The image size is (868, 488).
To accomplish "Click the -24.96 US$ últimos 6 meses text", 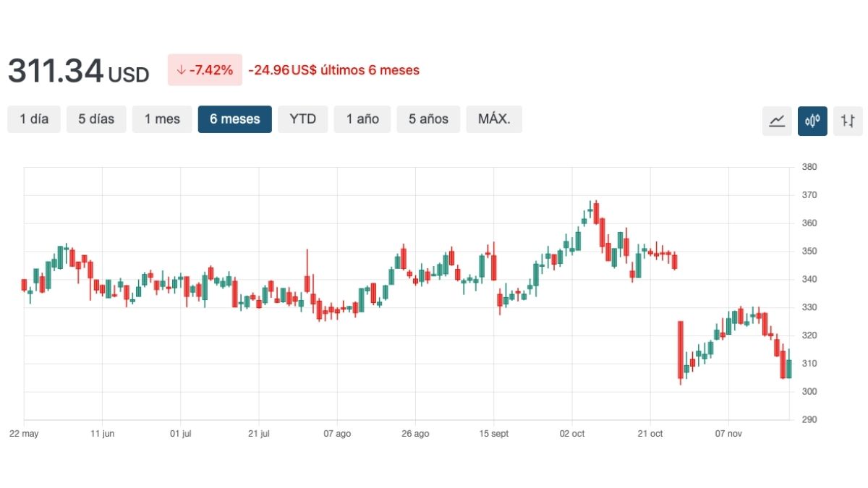I will pos(333,70).
